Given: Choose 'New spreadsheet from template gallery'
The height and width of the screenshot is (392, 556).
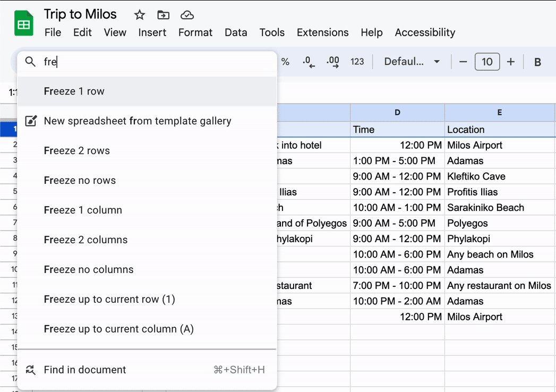Looking at the screenshot, I should click(x=147, y=121).
